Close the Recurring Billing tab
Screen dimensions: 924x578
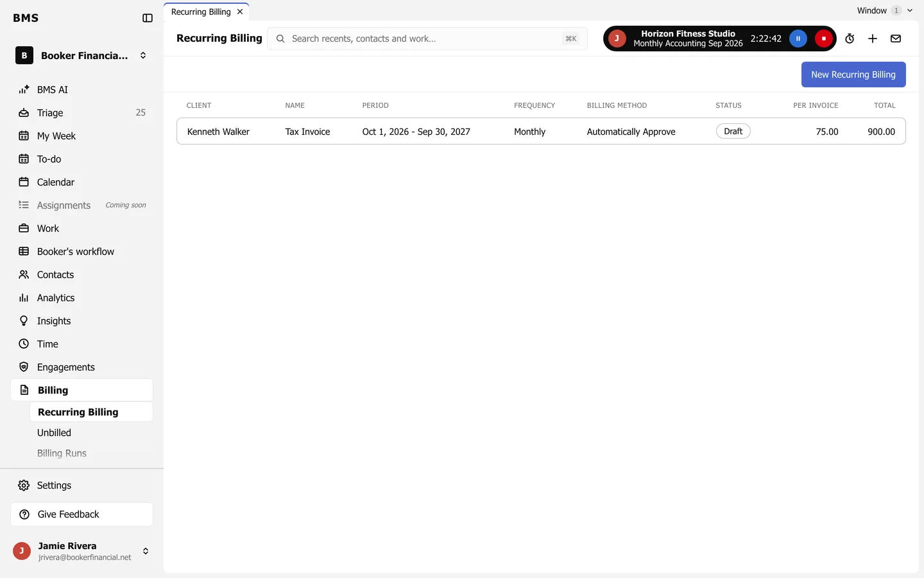click(240, 12)
